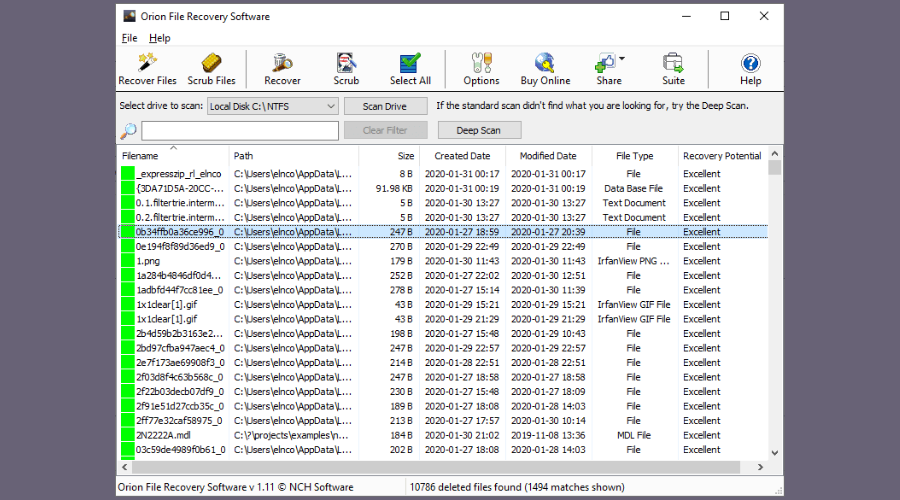This screenshot has height=500, width=900.
Task: Open the drive selection dropdown
Action: (x=273, y=106)
